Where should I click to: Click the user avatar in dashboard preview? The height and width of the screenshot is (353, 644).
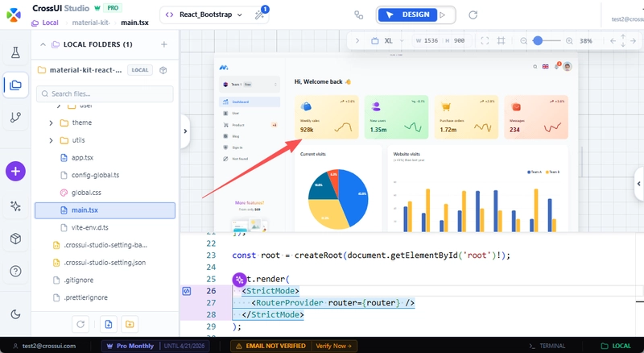(x=568, y=67)
